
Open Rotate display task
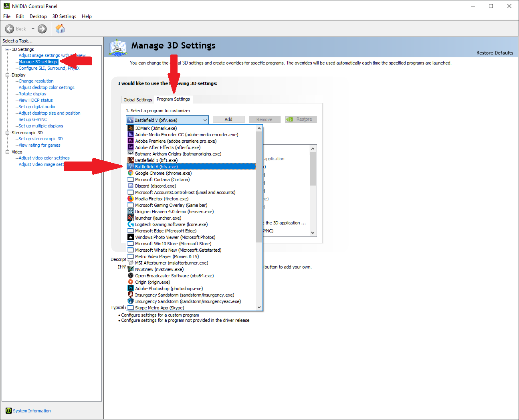point(32,94)
